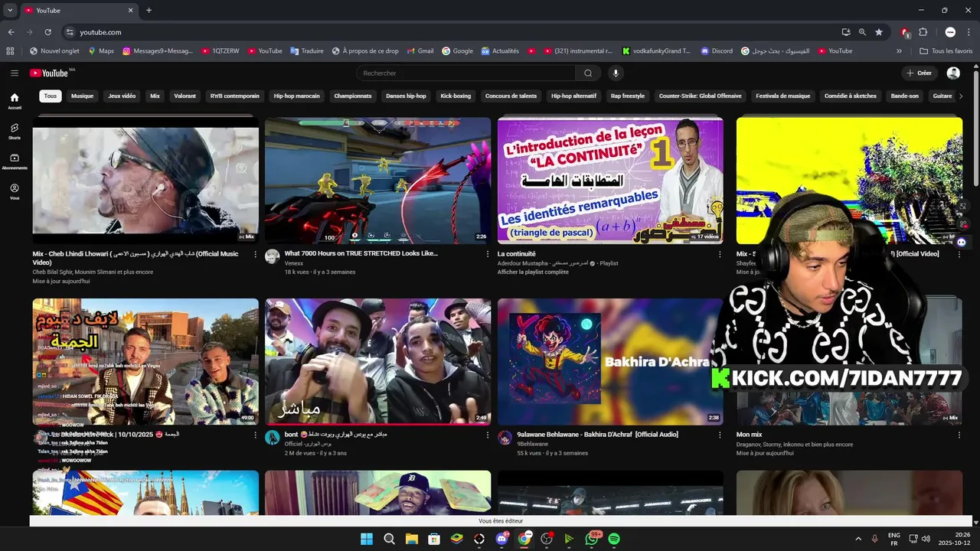Select the Rap freestyle filter chip

pyautogui.click(x=627, y=96)
